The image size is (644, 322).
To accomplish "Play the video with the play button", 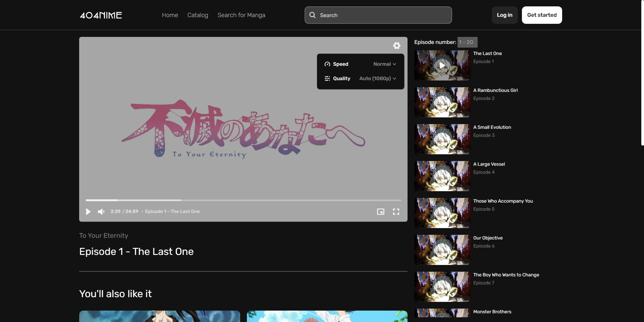I will (88, 212).
